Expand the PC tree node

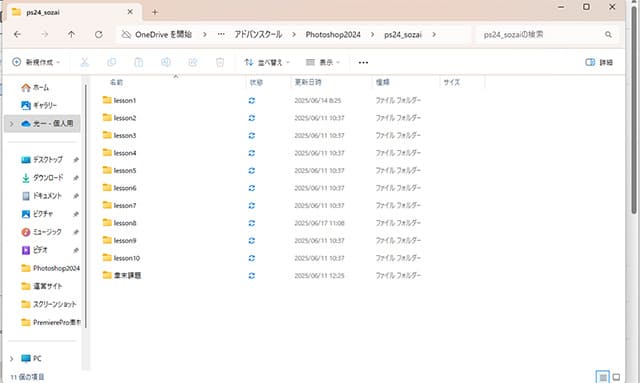click(11, 359)
